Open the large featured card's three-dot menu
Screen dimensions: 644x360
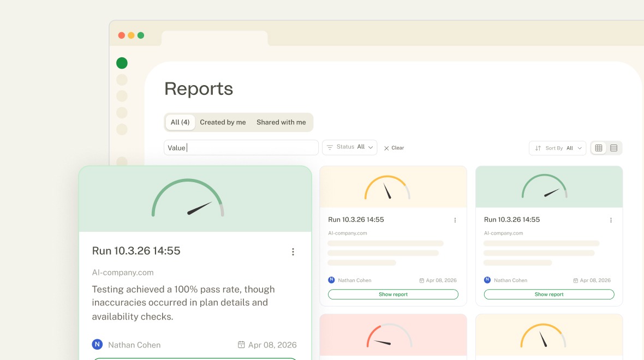coord(293,251)
